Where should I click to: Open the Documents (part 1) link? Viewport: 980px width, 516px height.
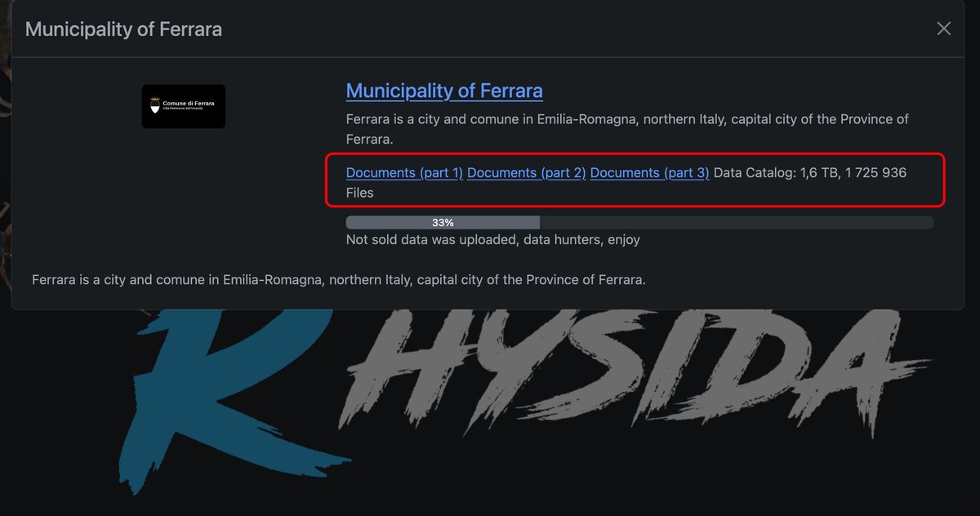404,173
